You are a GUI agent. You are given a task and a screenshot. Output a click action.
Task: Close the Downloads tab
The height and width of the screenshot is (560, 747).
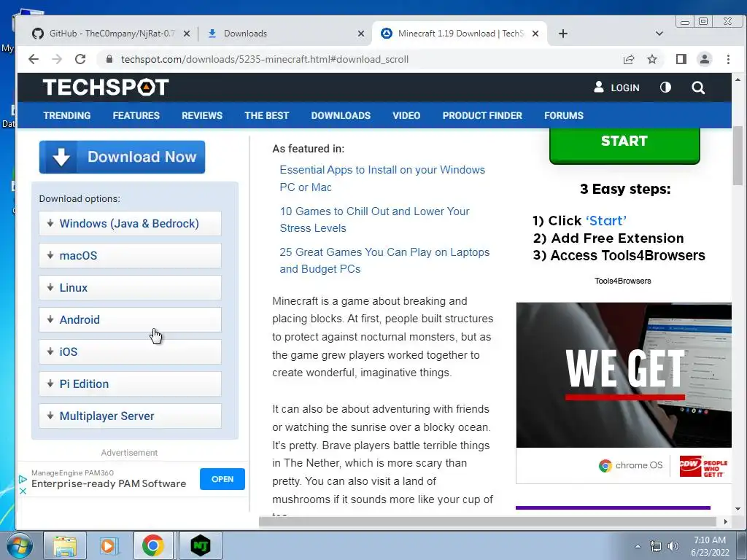[360, 34]
